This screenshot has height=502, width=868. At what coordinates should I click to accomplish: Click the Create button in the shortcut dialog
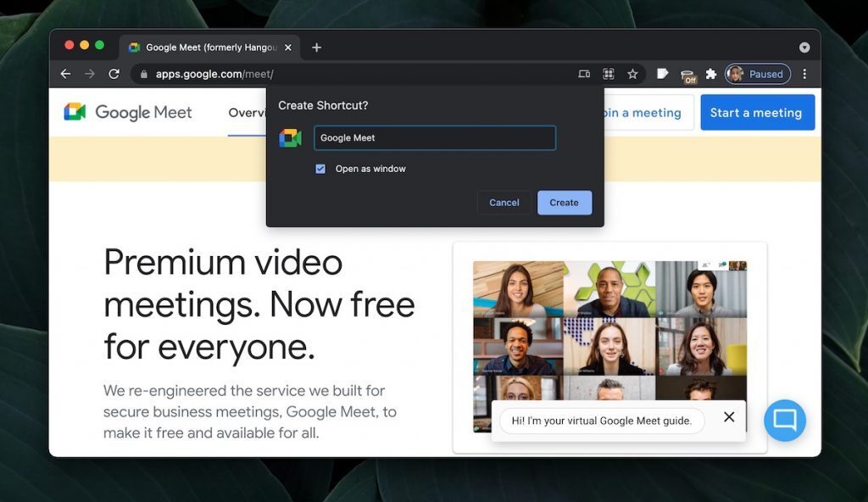click(564, 202)
